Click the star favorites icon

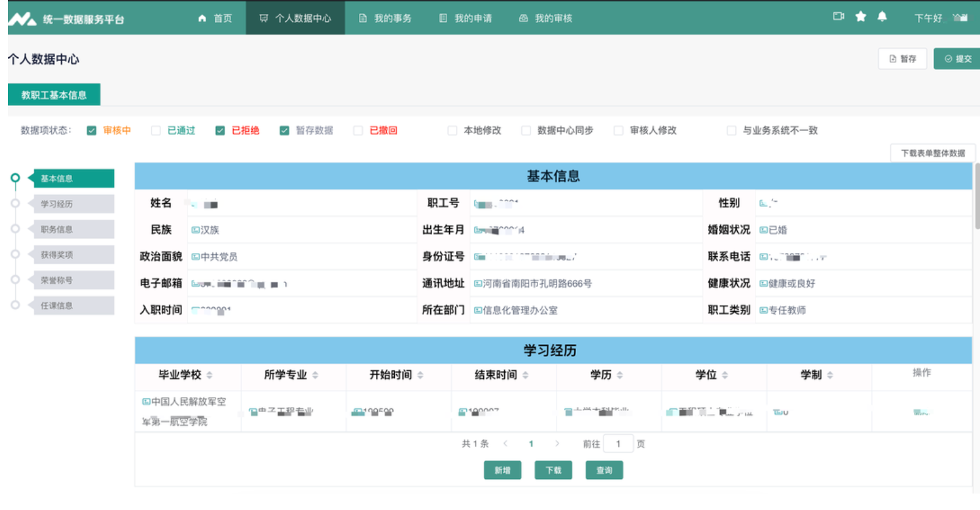tap(860, 16)
